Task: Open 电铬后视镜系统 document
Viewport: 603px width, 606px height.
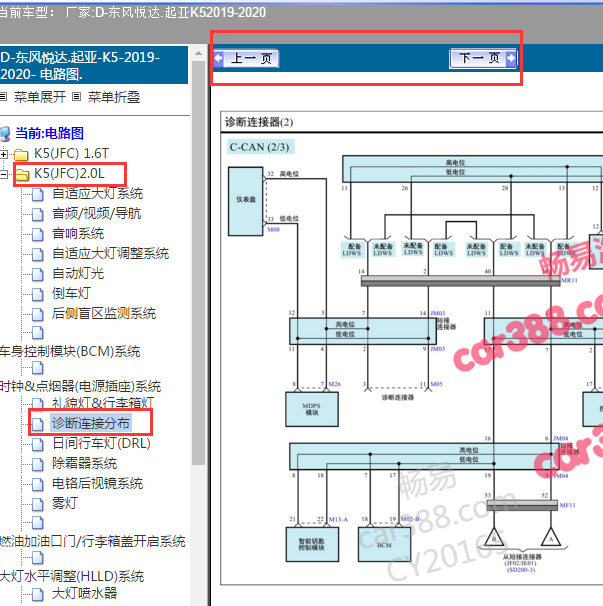Action: pos(97,483)
